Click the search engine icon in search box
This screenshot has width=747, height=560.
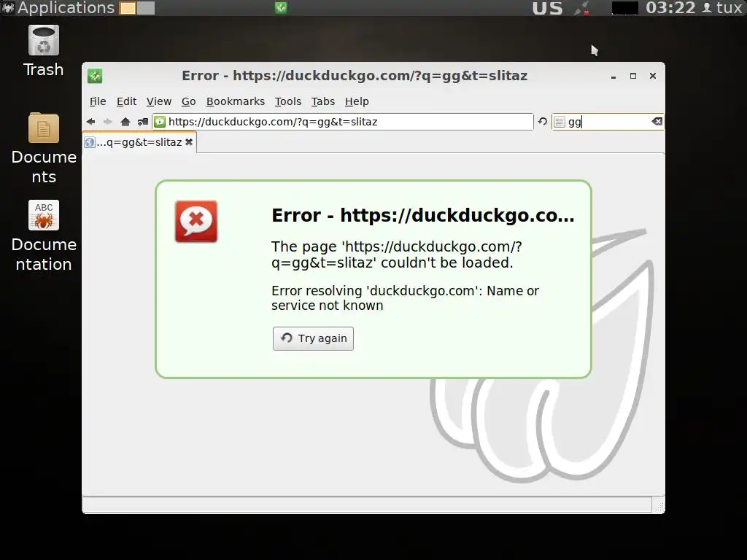coord(560,122)
